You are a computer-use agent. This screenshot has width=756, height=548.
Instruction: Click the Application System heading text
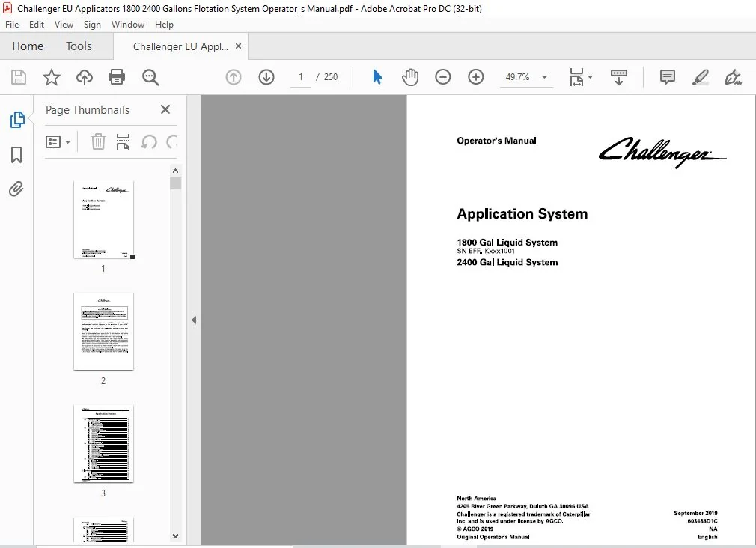tap(522, 213)
